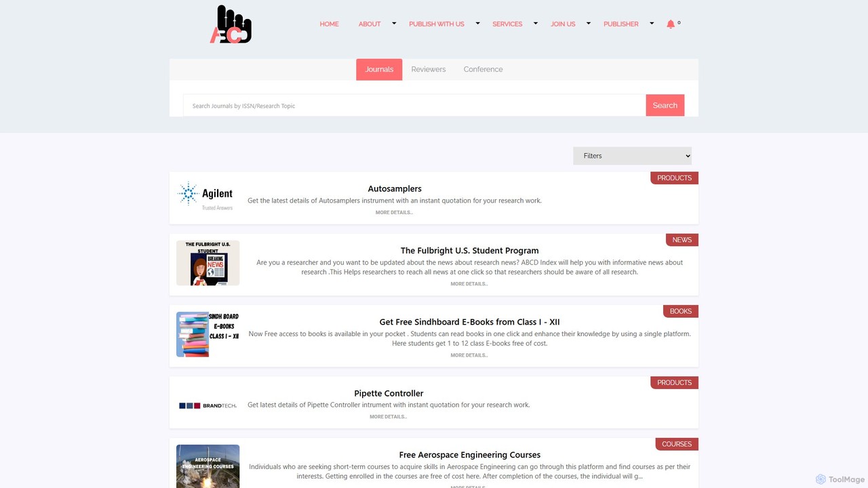This screenshot has height=488, width=868.
Task: Click MORE DETAILS under Sindhboard E-Books
Action: click(x=469, y=355)
